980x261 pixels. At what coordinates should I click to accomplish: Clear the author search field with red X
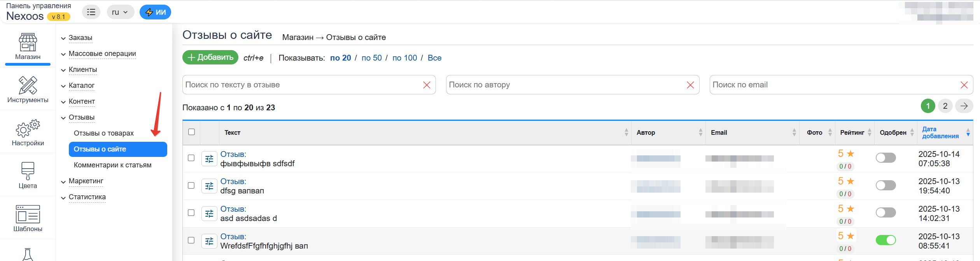click(x=690, y=85)
